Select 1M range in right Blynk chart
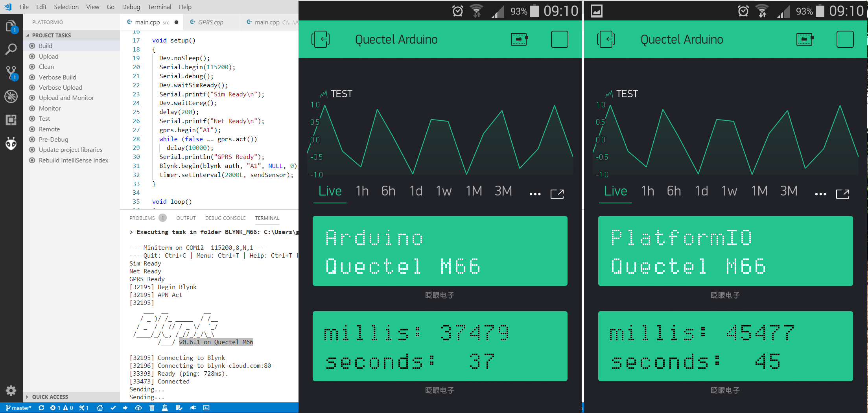868x413 pixels. click(759, 191)
